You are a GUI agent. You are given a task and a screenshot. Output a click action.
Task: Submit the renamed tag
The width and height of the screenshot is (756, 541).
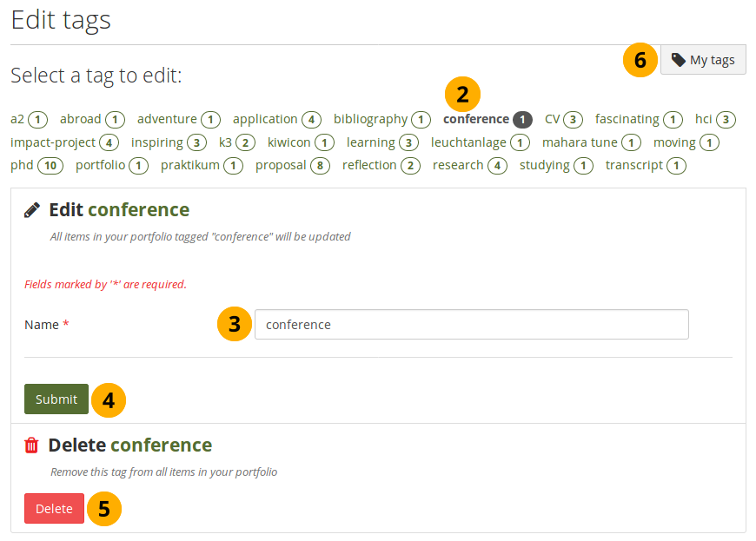point(56,399)
